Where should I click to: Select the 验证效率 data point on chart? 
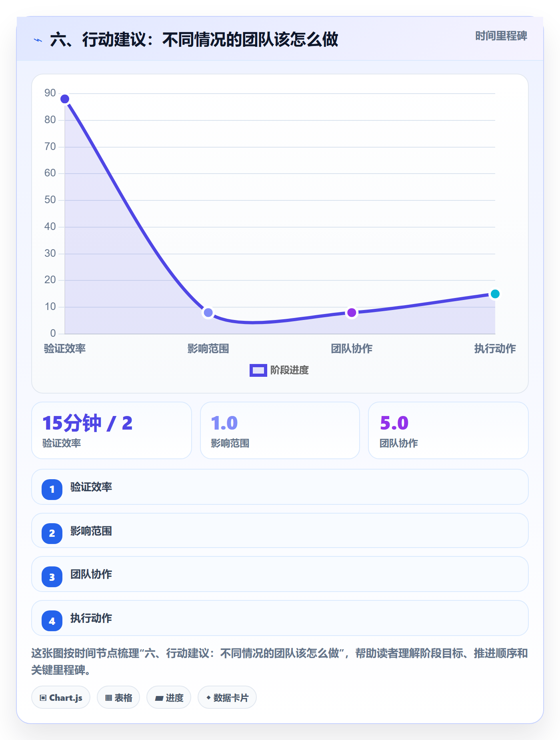click(65, 99)
